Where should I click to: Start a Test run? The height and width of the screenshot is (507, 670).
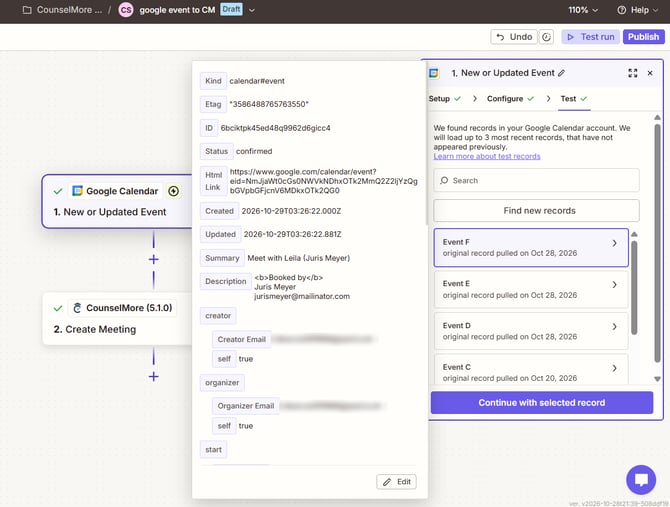pyautogui.click(x=591, y=37)
